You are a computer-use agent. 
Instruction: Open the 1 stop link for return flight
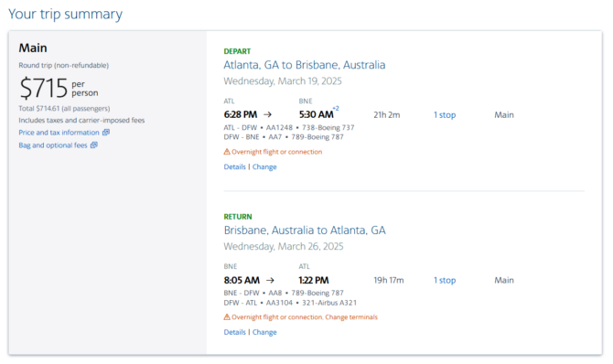445,281
